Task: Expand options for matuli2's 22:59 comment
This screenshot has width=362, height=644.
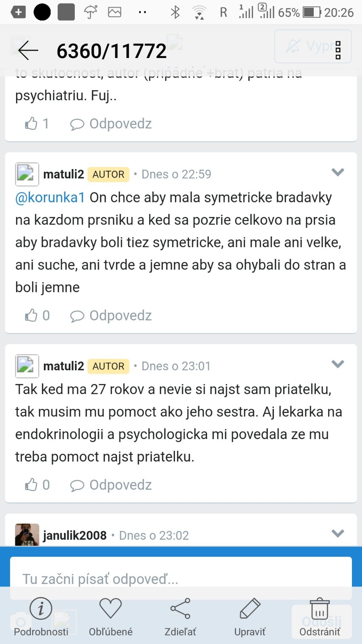Action: click(x=337, y=173)
